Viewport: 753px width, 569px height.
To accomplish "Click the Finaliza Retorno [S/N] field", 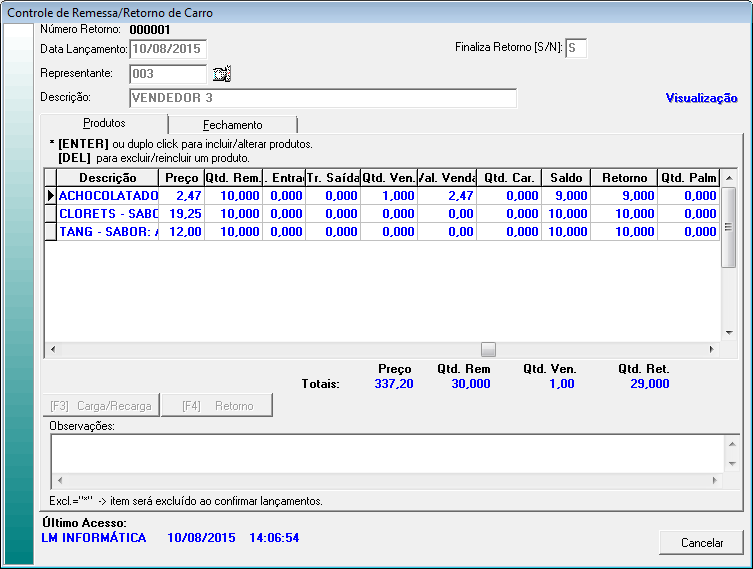I will pos(576,48).
